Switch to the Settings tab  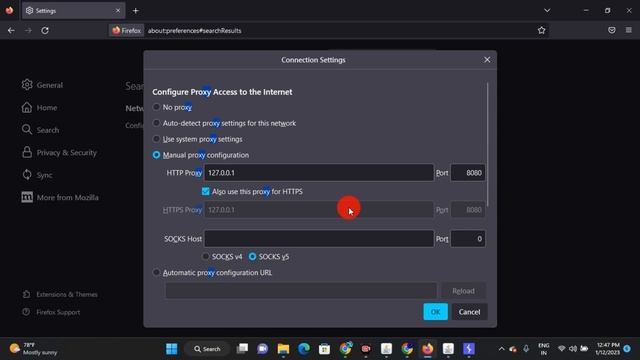[x=73, y=11]
